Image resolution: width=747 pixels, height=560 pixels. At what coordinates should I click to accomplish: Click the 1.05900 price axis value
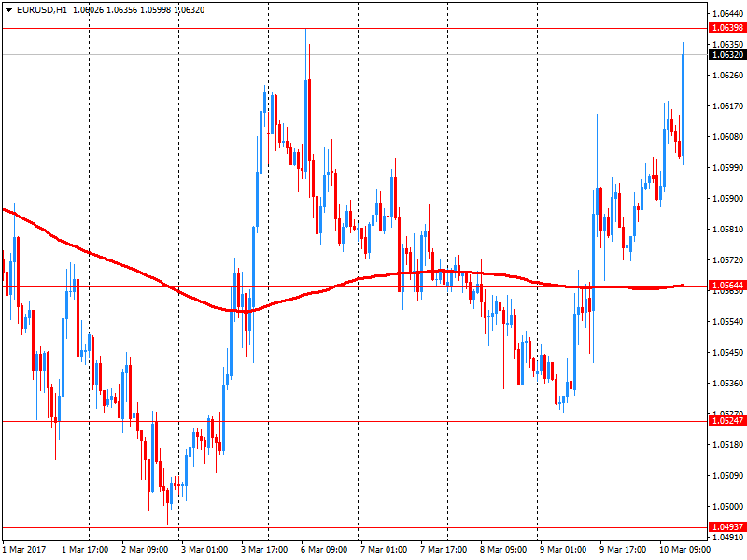[x=728, y=198]
